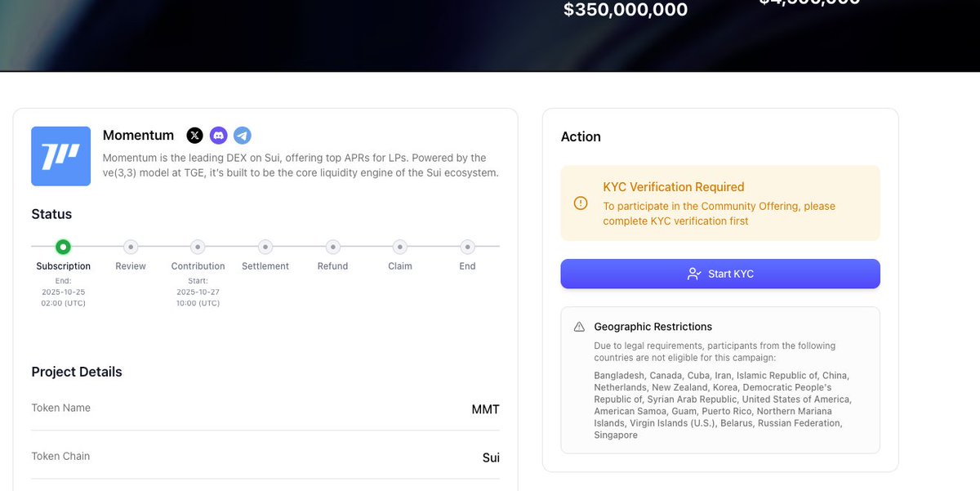Click the MMT token name value
This screenshot has width=980, height=491.
[x=485, y=409]
